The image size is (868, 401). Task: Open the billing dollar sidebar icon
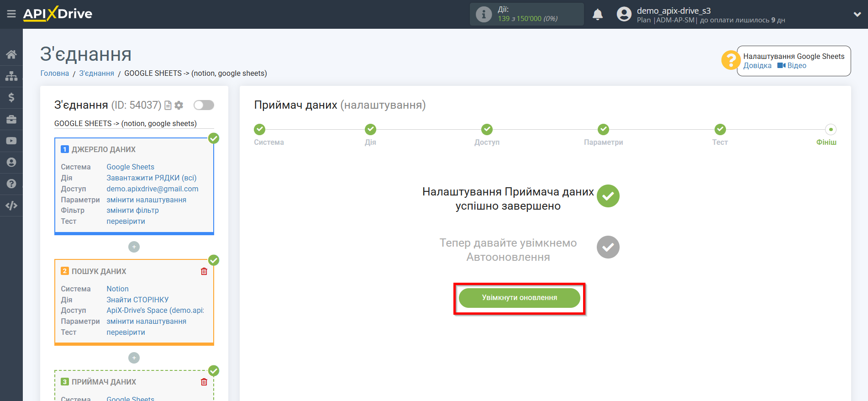[11, 97]
